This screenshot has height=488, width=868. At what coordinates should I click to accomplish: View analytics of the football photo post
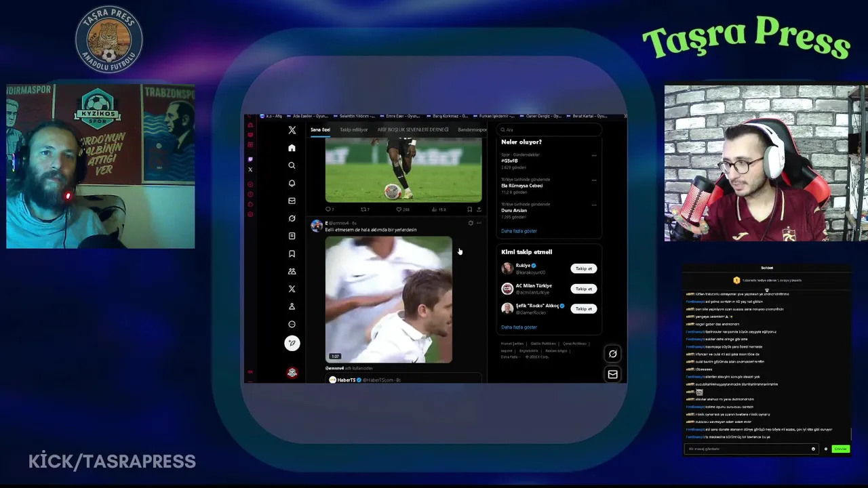pos(439,209)
